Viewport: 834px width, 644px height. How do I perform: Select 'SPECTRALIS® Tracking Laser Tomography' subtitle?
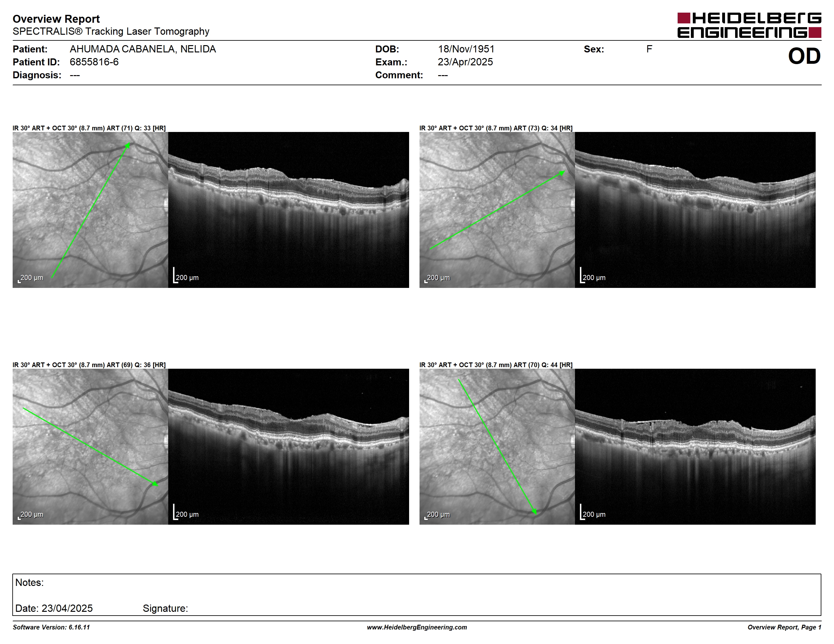[x=111, y=31]
